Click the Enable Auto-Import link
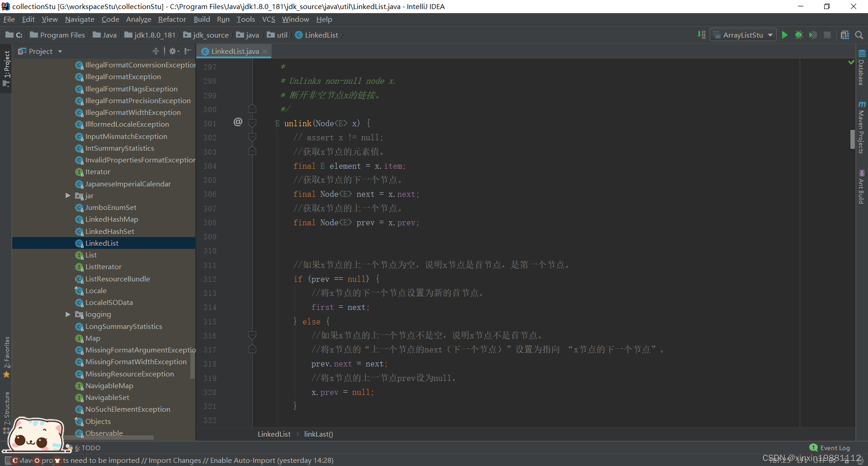 click(242, 460)
